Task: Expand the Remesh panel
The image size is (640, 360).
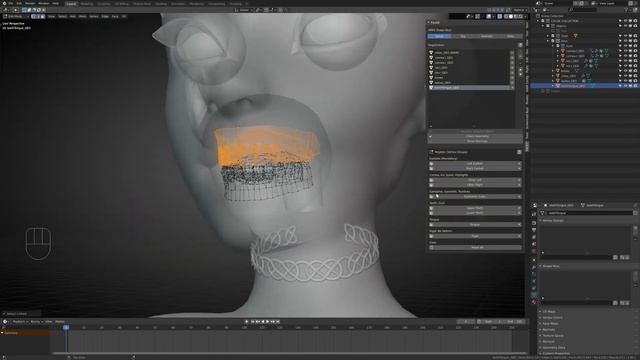Action: [x=548, y=341]
